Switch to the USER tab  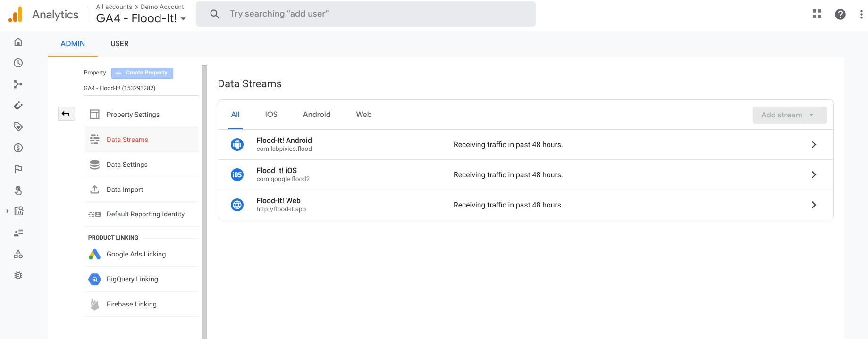click(119, 44)
